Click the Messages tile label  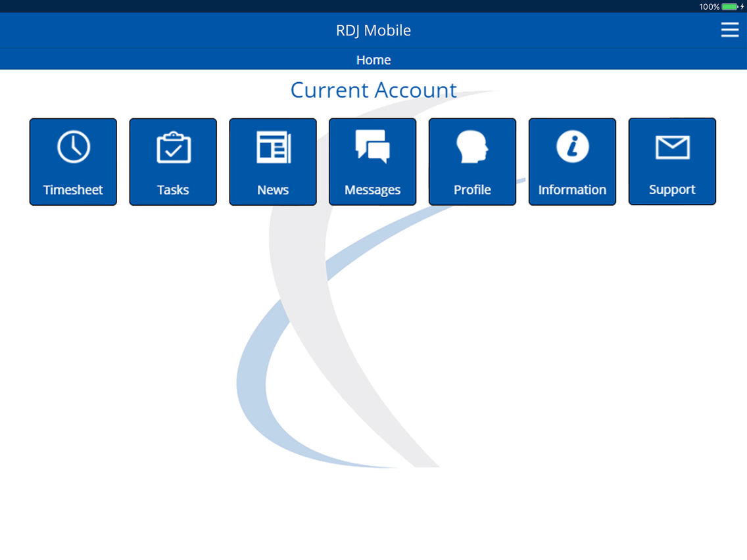click(x=373, y=190)
